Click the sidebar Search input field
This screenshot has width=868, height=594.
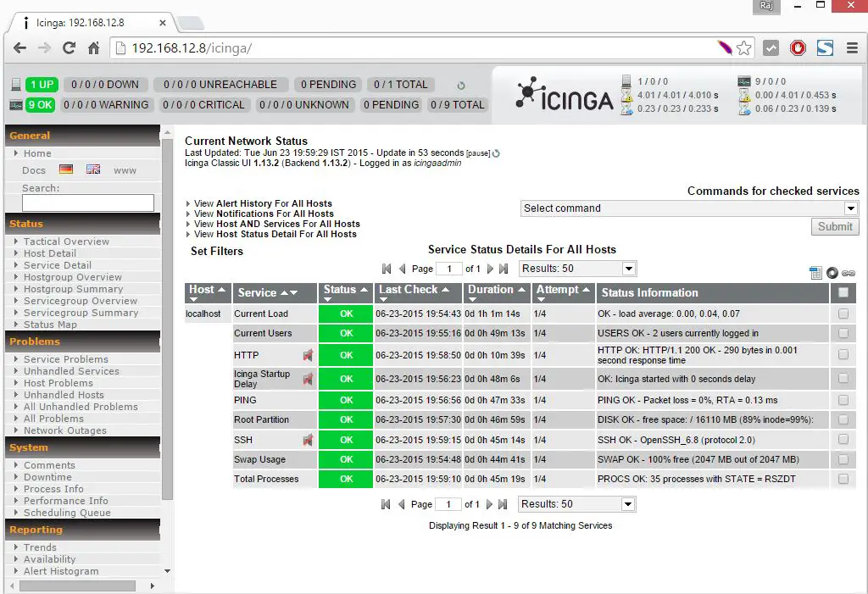[x=88, y=203]
